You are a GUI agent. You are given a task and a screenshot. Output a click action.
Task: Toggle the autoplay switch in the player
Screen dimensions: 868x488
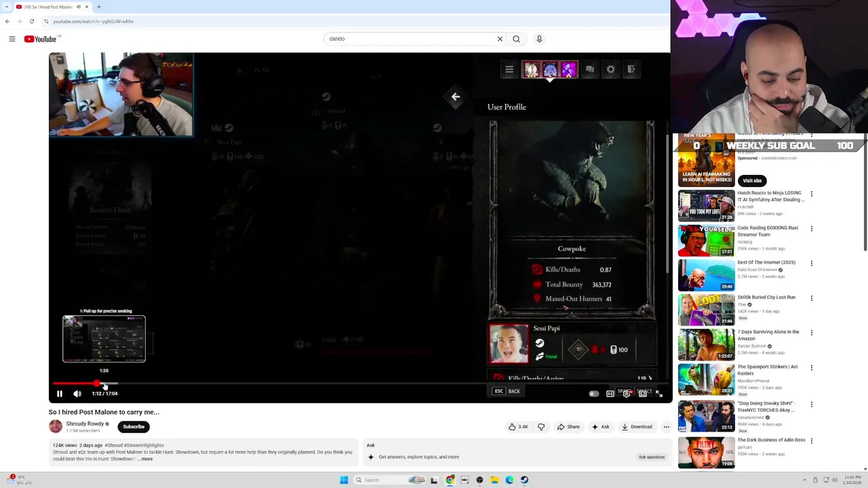pyautogui.click(x=593, y=393)
